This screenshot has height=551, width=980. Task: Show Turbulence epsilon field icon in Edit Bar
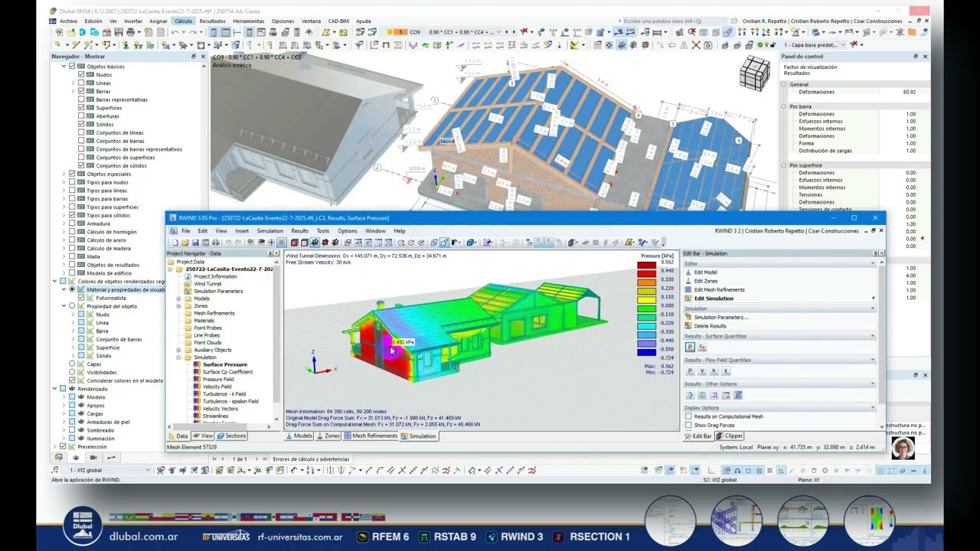click(x=727, y=371)
